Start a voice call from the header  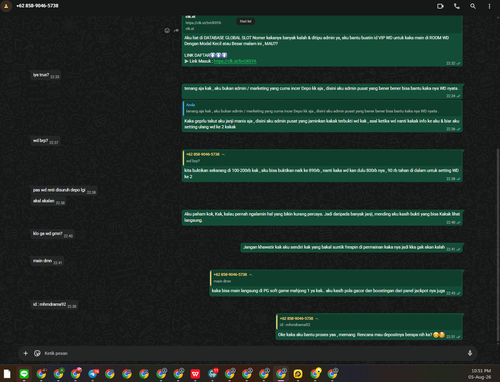tap(457, 6)
